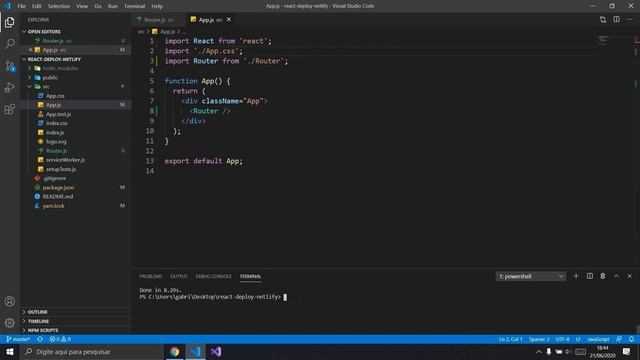Open logo.svg in the file tree
640x360 pixels.
tap(56, 142)
